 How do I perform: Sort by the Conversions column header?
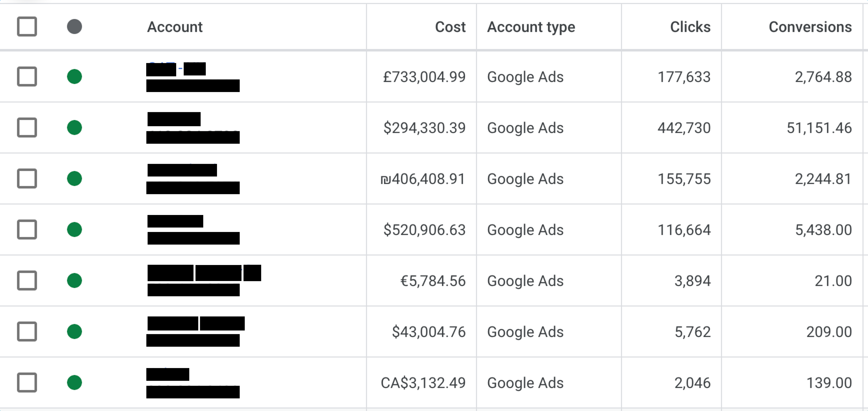click(810, 27)
